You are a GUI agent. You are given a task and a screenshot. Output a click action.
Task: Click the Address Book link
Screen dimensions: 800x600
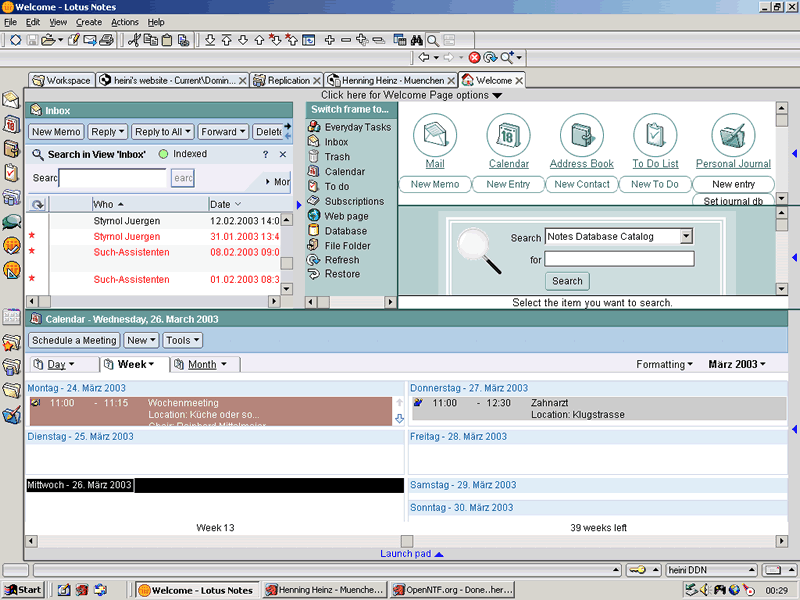582,164
